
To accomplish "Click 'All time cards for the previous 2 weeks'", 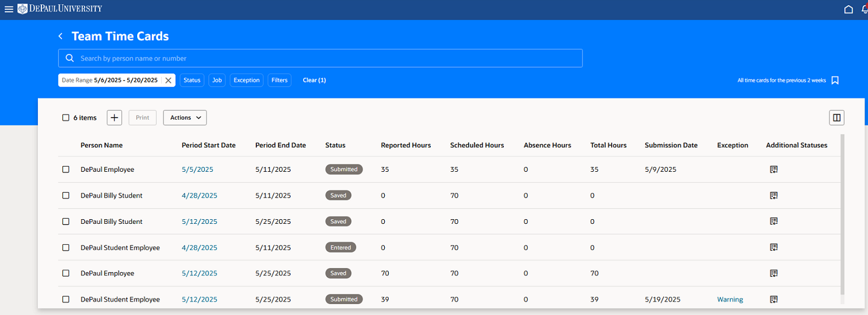I will point(782,81).
